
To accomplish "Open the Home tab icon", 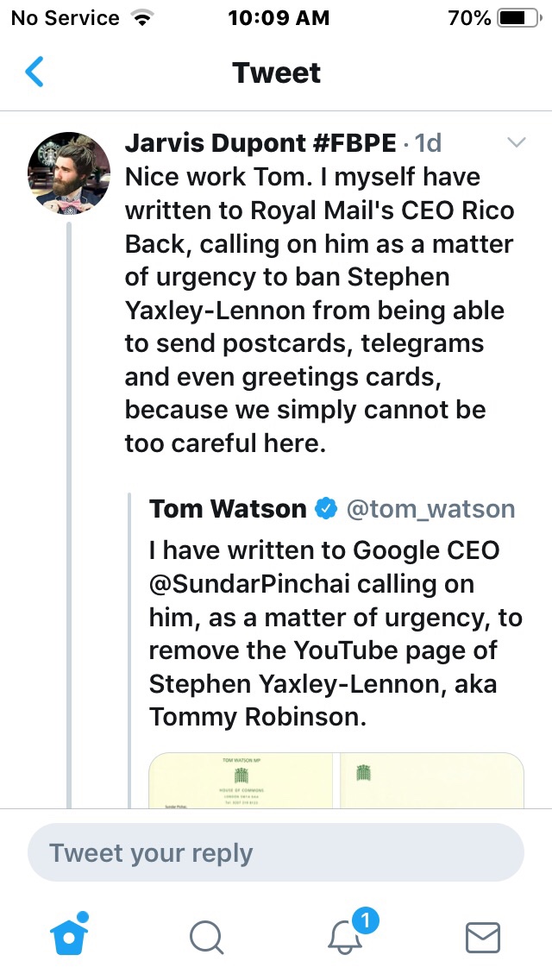I will pos(70,936).
